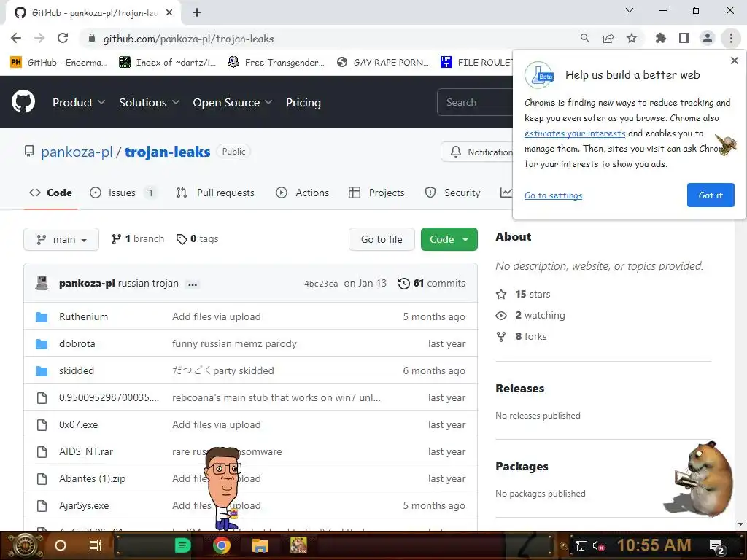
Task: Open the trojan-leaks repository link
Action: point(167,152)
